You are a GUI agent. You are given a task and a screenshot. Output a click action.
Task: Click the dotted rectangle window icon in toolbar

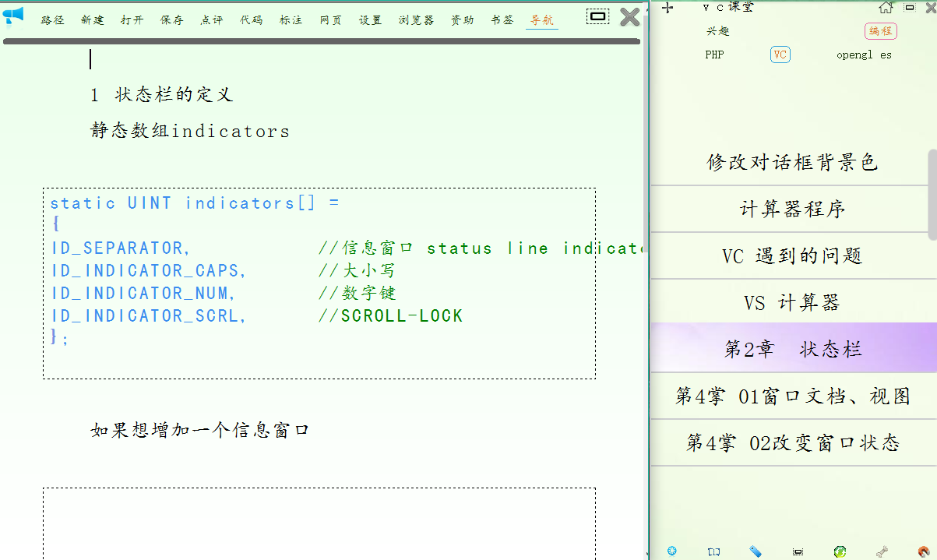pyautogui.click(x=597, y=16)
